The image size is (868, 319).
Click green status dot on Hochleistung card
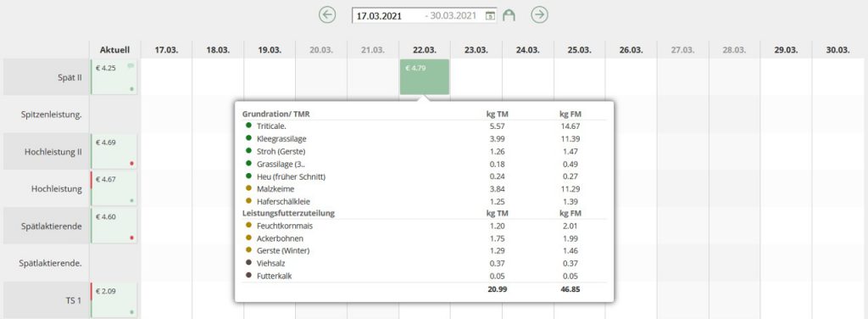click(131, 200)
